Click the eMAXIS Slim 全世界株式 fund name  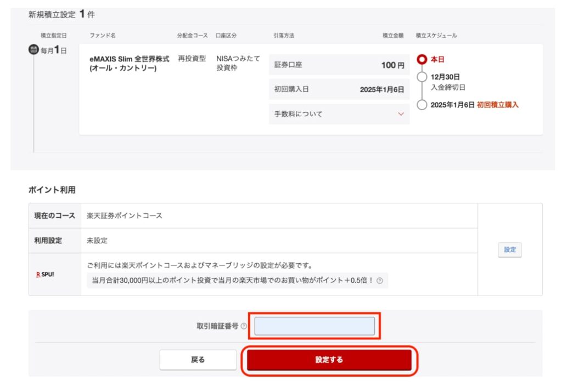(x=130, y=64)
